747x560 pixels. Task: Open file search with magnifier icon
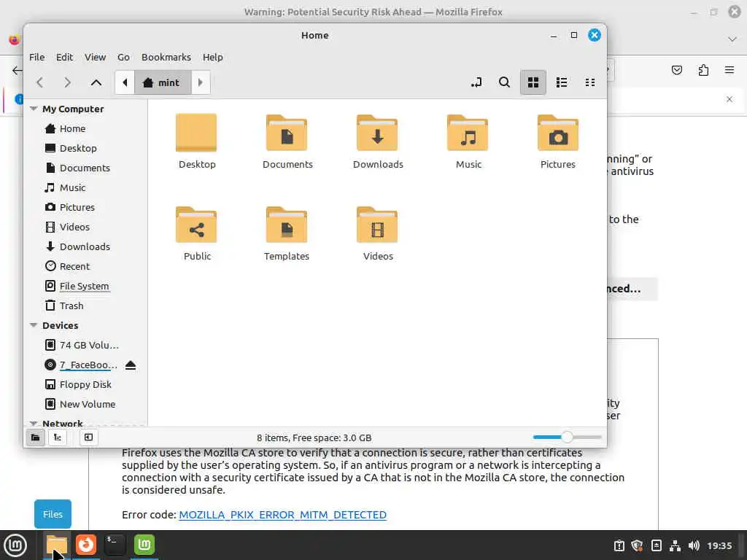click(x=504, y=82)
